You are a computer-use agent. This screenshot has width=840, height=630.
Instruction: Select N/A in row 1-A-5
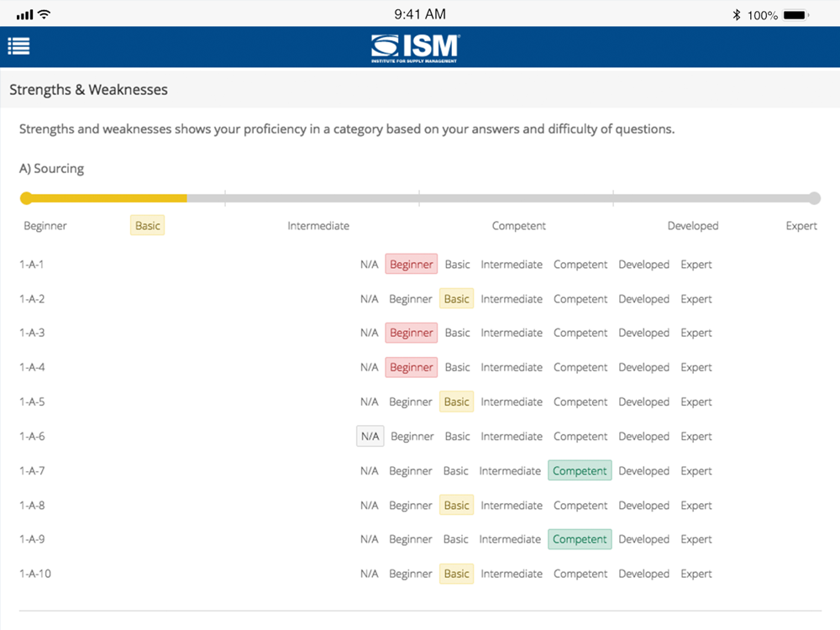pos(369,402)
